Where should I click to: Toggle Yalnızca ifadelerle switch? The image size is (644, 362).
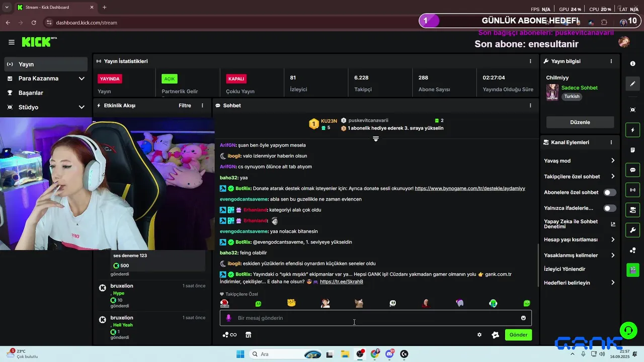click(610, 208)
